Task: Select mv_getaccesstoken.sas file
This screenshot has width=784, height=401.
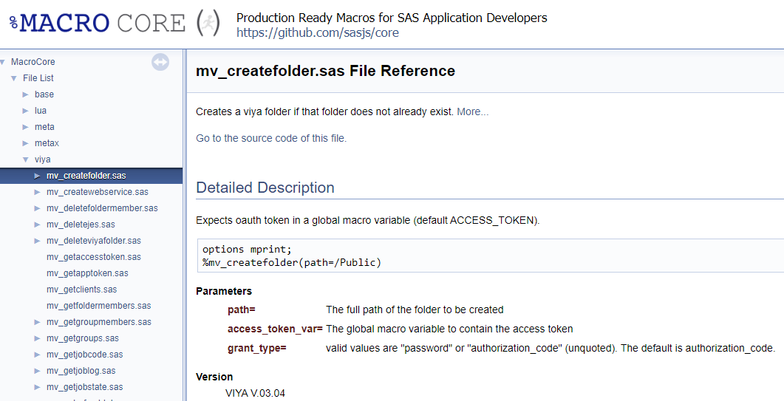Action: (94, 257)
